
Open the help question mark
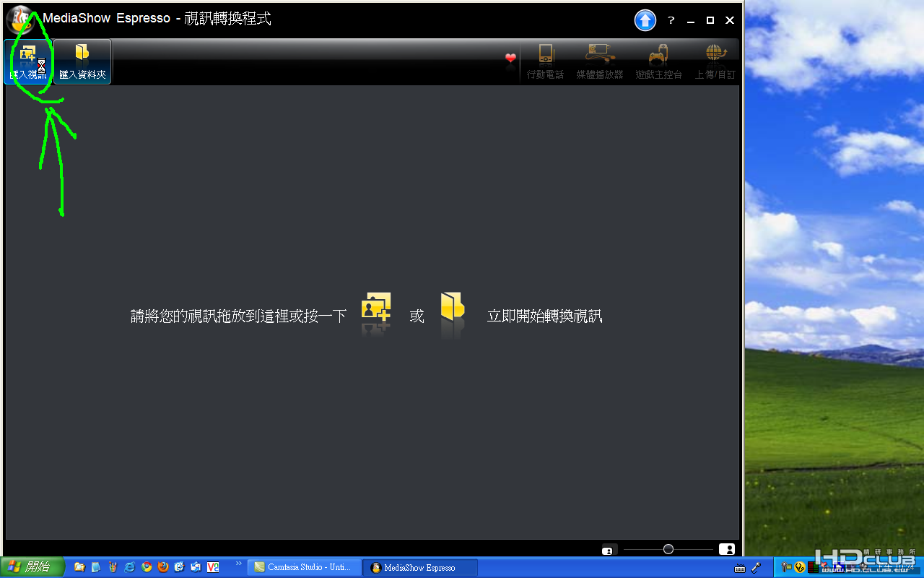(671, 20)
